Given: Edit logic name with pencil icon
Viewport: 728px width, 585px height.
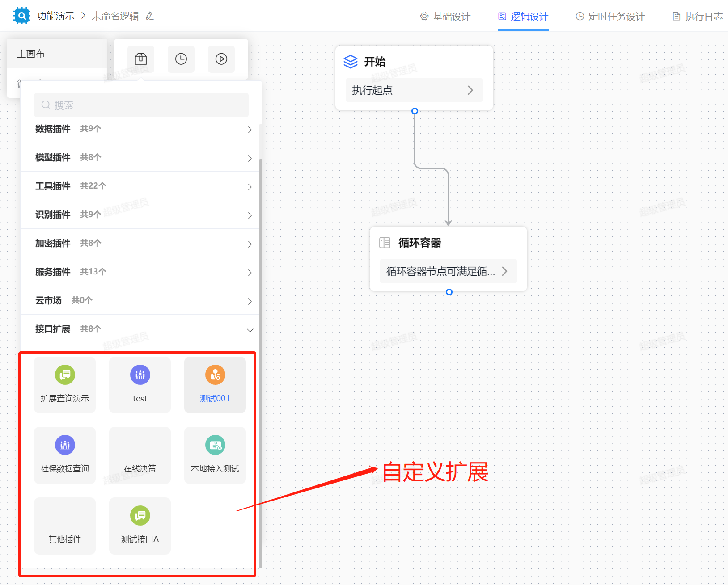Looking at the screenshot, I should (150, 16).
